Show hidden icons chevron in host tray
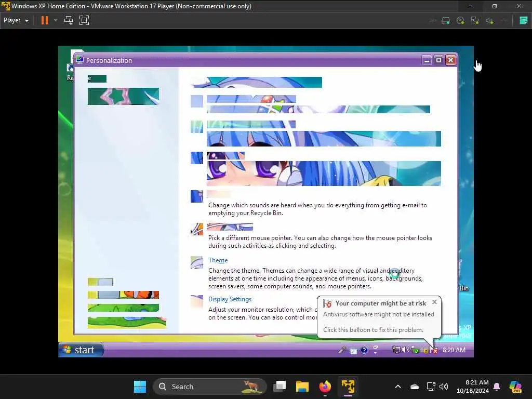Viewport: 532px width, 399px height. tap(398, 387)
